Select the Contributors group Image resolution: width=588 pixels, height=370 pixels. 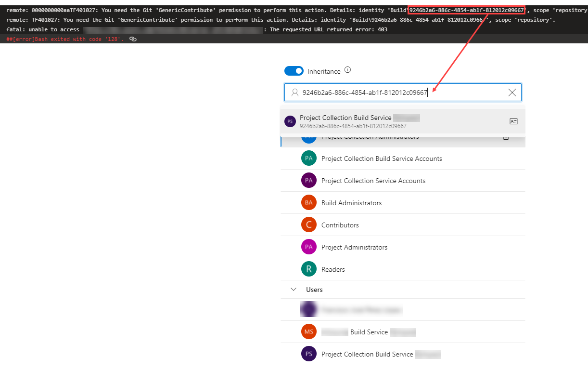403,225
